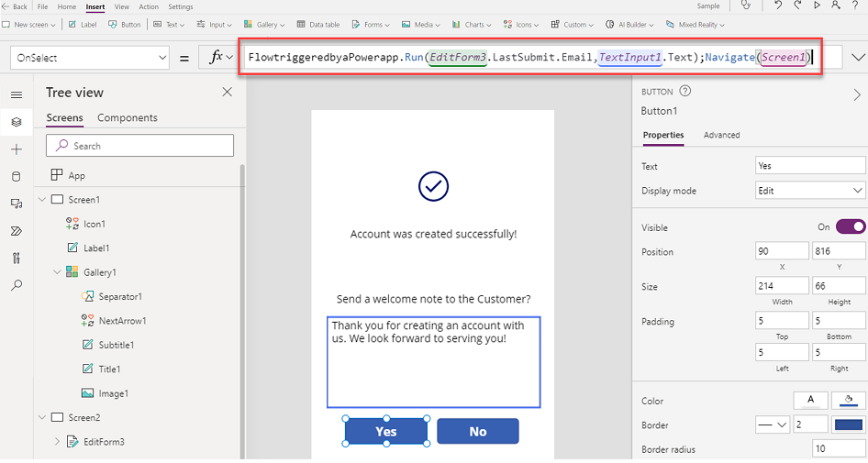Click the Border color swatch
The image size is (868, 463).
848,424
